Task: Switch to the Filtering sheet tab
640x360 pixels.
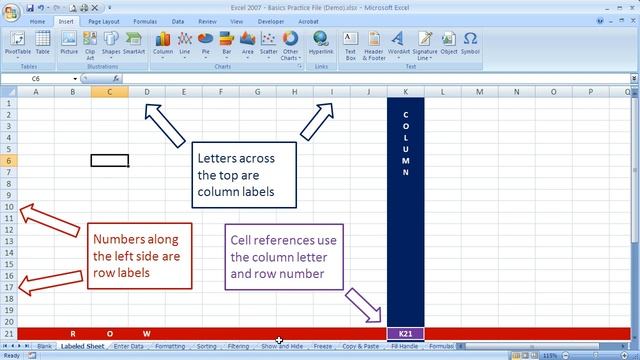Action: pyautogui.click(x=238, y=346)
